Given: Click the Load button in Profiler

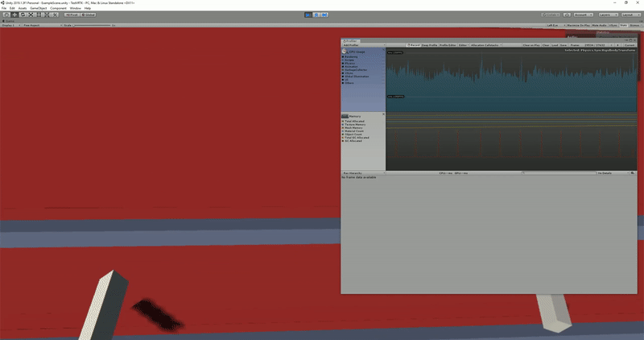Looking at the screenshot, I should tap(555, 45).
